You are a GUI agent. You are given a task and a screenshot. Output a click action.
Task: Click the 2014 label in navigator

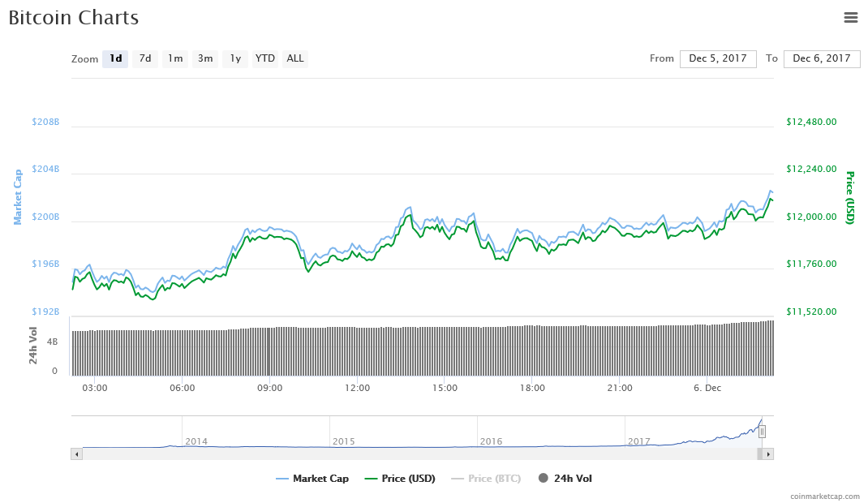pos(196,441)
